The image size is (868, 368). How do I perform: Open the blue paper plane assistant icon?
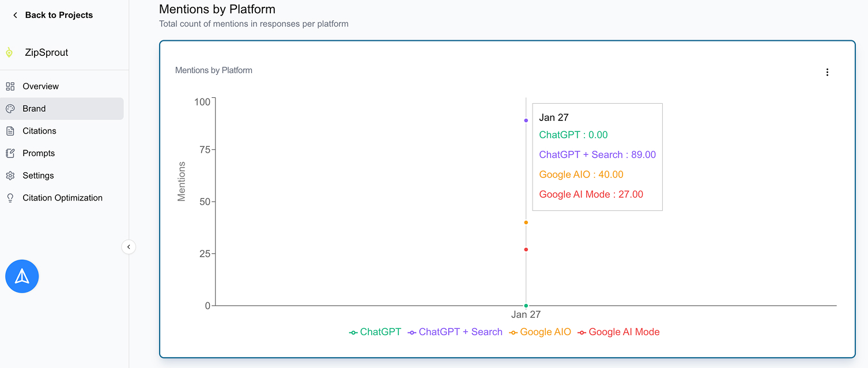[x=22, y=276]
